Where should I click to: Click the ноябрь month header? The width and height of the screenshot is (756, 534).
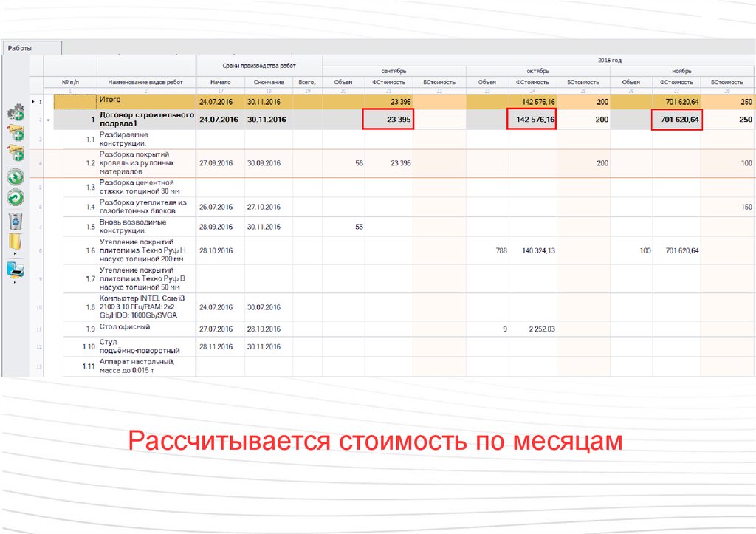[681, 71]
